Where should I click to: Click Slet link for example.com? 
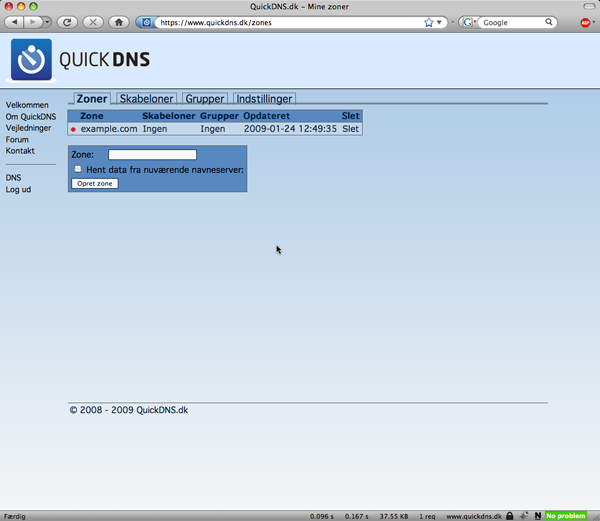point(350,128)
